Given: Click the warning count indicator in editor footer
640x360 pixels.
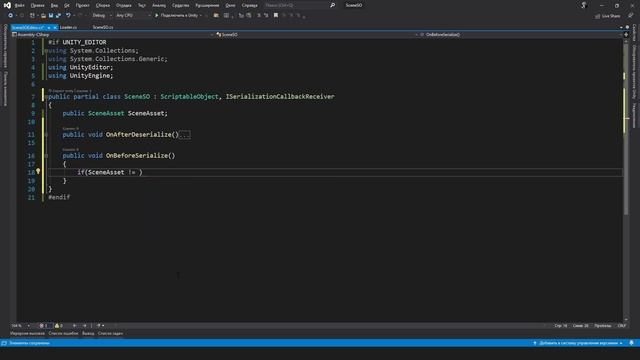Looking at the screenshot, I should (x=59, y=326).
